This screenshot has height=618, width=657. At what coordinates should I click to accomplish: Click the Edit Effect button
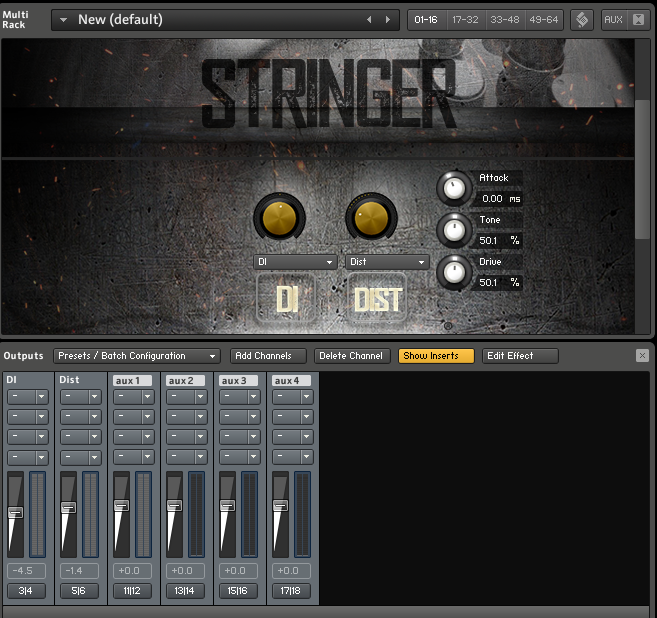pyautogui.click(x=520, y=356)
